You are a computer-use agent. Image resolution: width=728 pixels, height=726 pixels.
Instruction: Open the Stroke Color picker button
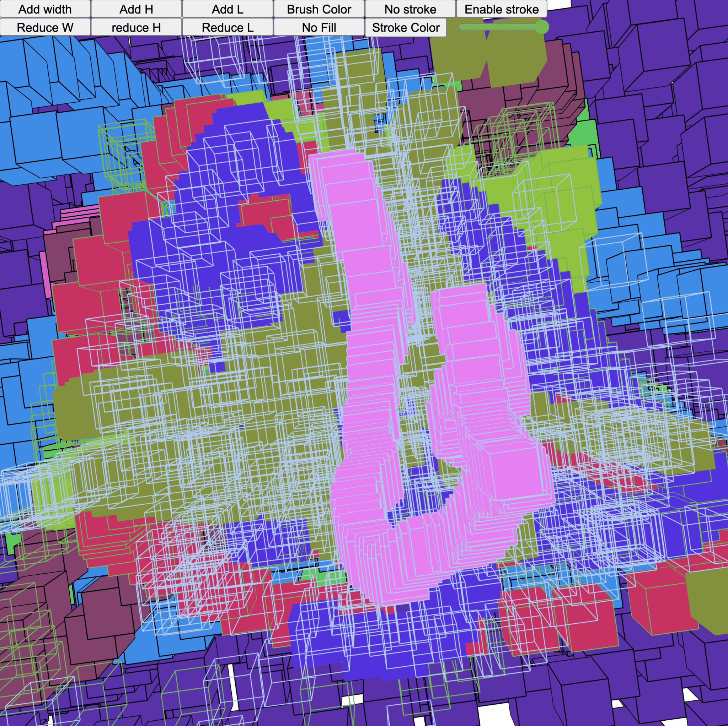click(406, 27)
